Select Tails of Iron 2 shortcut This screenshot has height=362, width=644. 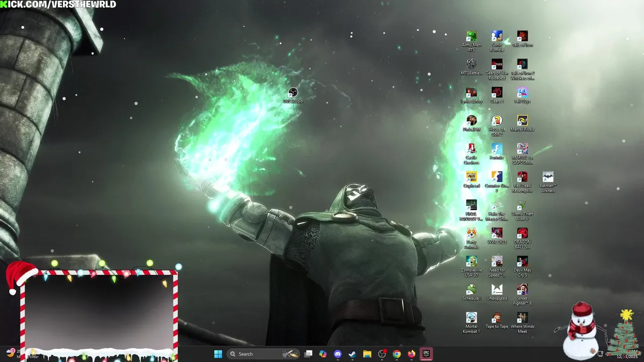[522, 69]
